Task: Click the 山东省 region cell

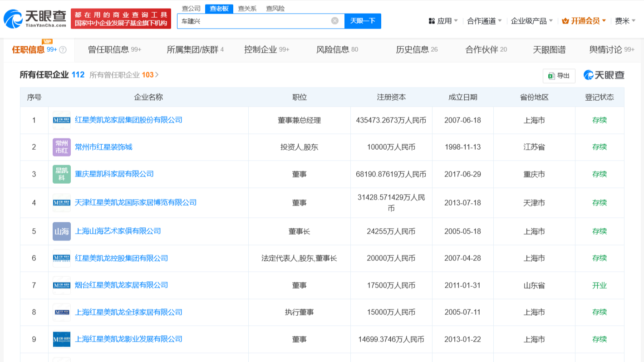Action: (534, 285)
